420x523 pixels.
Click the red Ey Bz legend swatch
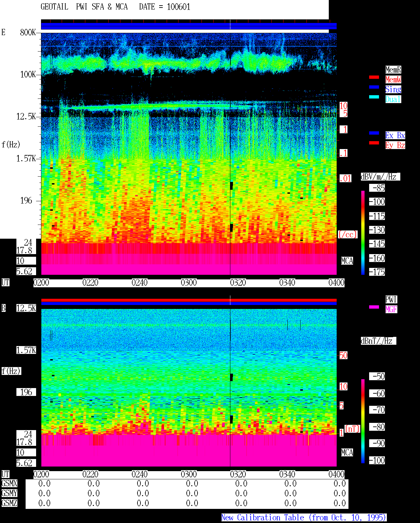374,143
